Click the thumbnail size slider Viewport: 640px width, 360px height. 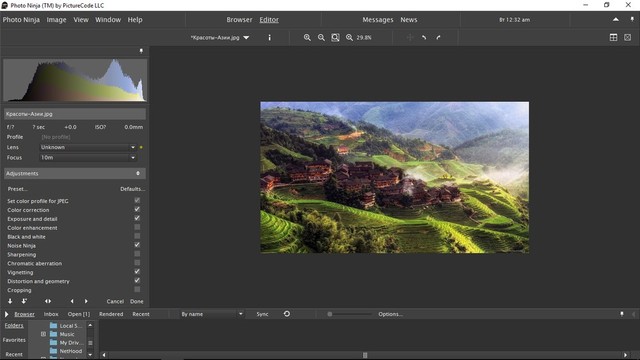click(350, 314)
